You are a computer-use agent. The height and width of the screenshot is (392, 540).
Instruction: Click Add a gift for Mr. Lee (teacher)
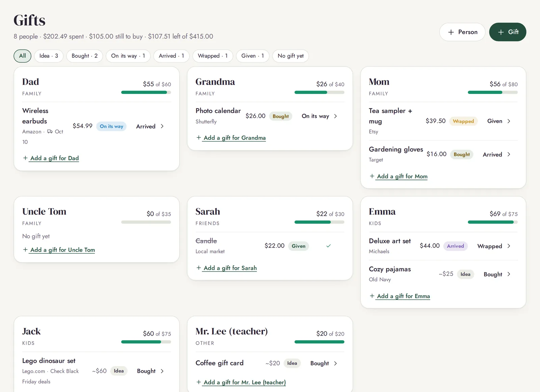tap(244, 382)
